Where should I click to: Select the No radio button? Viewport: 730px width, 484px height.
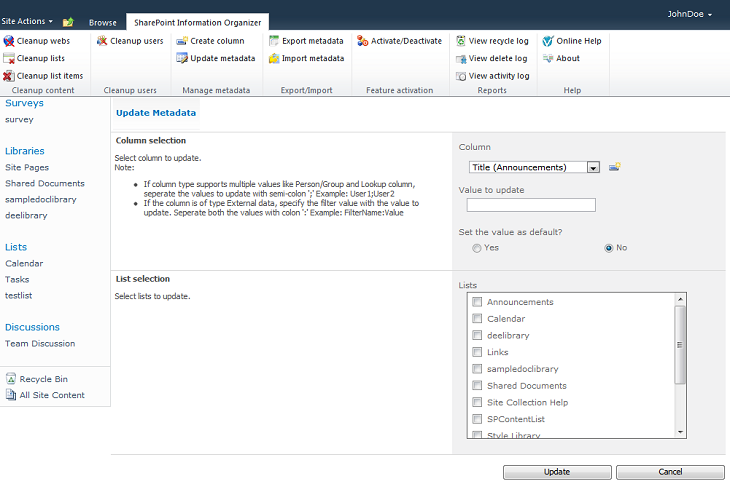click(608, 248)
